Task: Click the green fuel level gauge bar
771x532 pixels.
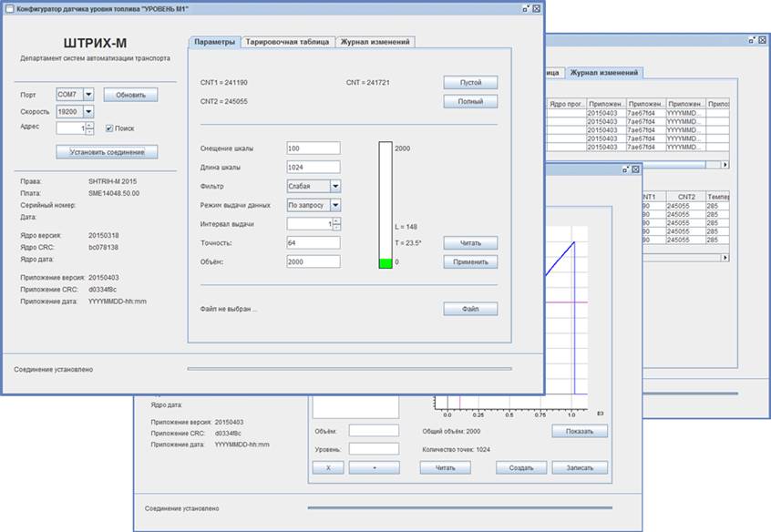Action: pos(385,262)
